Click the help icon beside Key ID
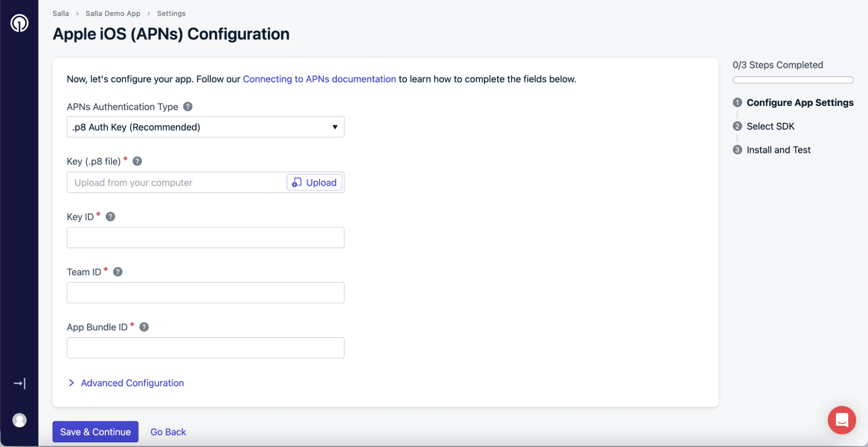868x447 pixels. click(110, 217)
